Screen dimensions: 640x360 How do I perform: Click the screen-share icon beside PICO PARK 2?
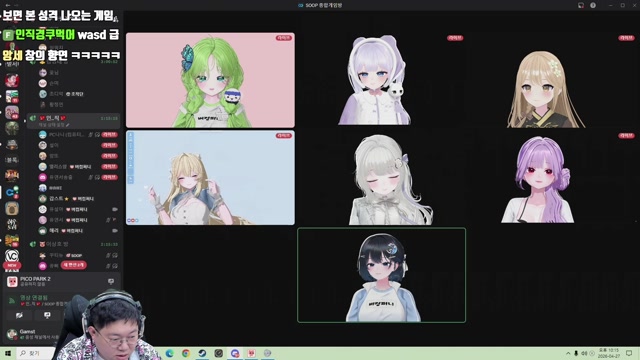[111, 281]
